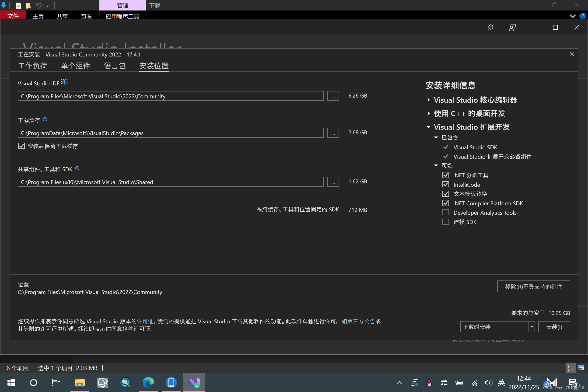Click the info icon next to 共享组件、工具和 SDK

click(77, 168)
